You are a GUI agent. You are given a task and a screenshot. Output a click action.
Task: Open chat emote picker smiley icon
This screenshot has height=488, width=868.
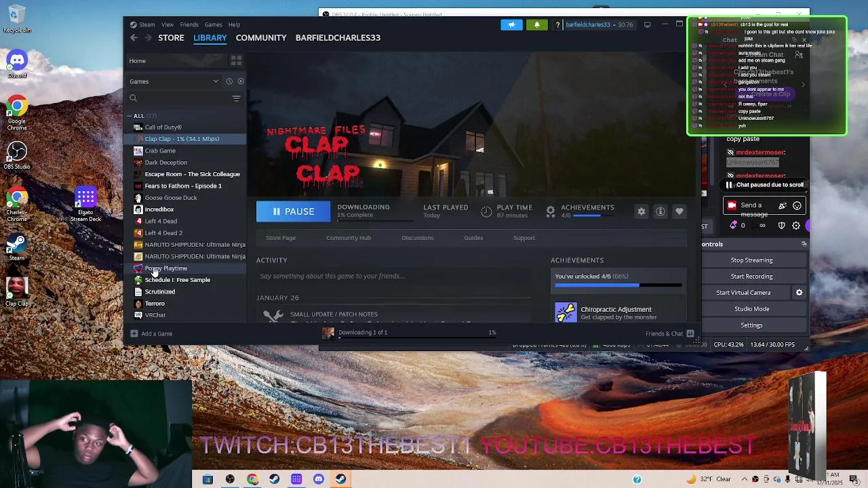pyautogui.click(x=797, y=205)
